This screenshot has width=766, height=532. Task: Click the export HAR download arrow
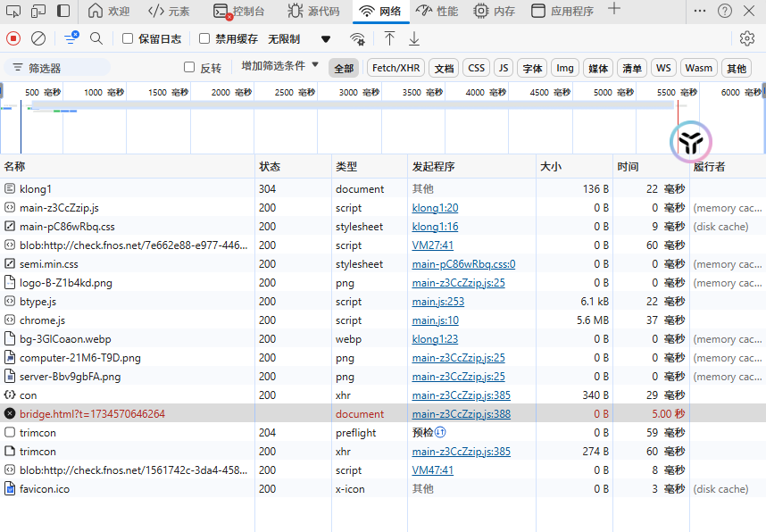414,38
